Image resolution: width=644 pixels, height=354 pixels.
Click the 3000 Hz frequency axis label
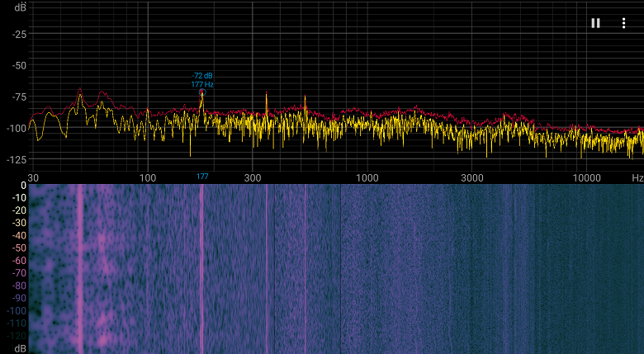click(x=472, y=177)
